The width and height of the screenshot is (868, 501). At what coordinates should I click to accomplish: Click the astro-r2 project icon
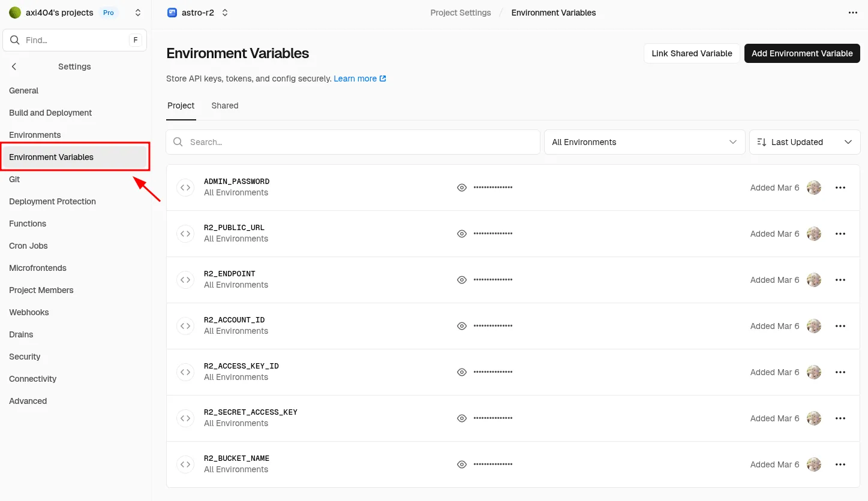(172, 13)
